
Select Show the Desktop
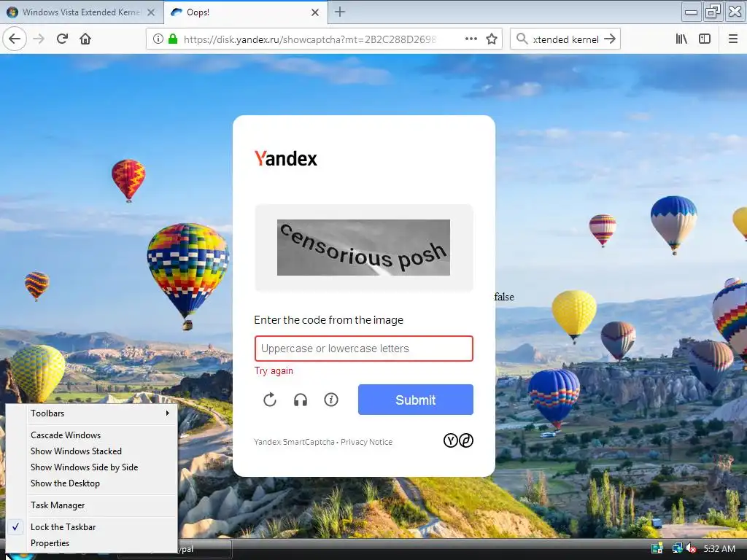(91, 483)
